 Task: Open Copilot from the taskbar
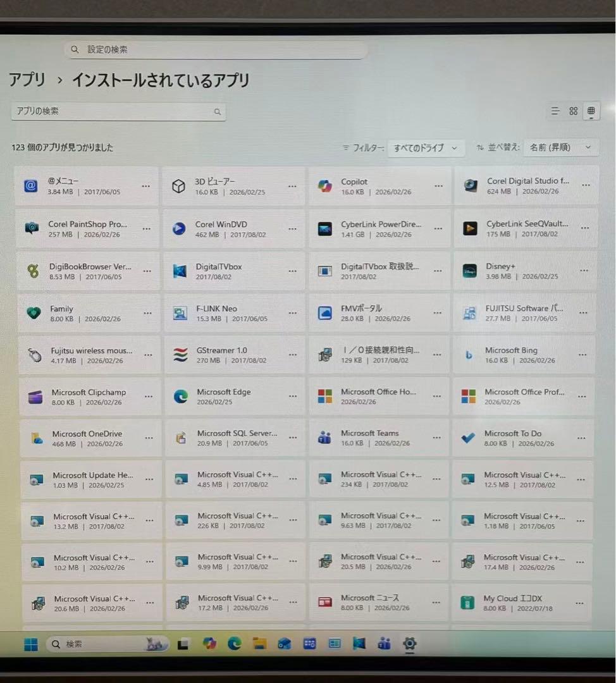[209, 643]
